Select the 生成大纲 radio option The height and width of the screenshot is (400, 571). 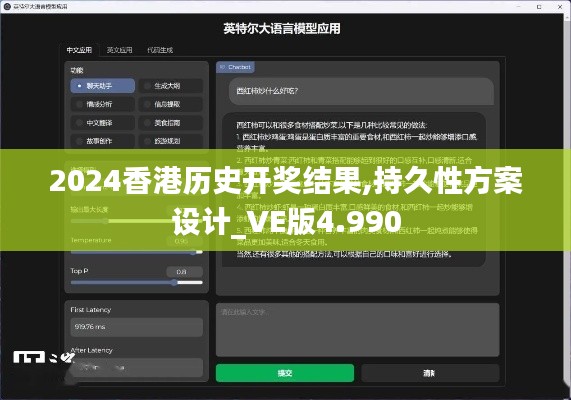coord(171,86)
